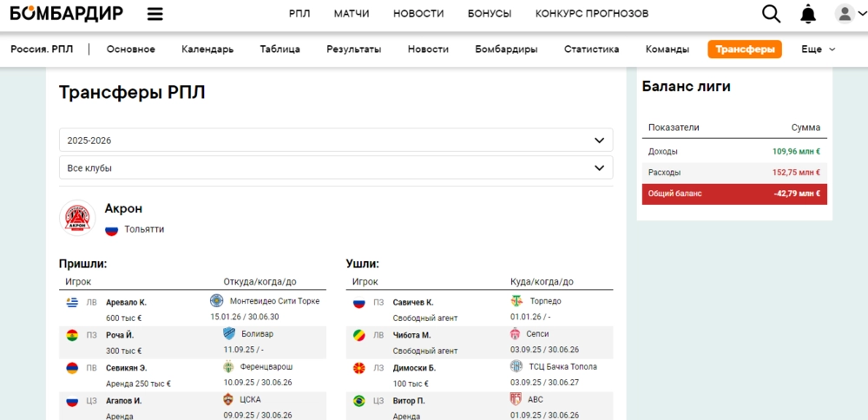The width and height of the screenshot is (868, 420).
Task: Go to the 'МАТЧИ' top menu item
Action: [352, 14]
